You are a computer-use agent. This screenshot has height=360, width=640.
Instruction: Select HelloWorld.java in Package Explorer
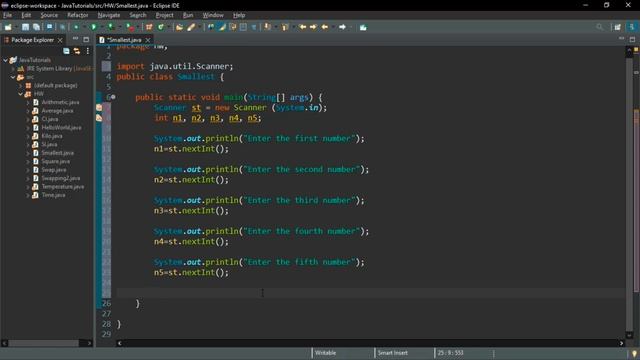pos(61,128)
